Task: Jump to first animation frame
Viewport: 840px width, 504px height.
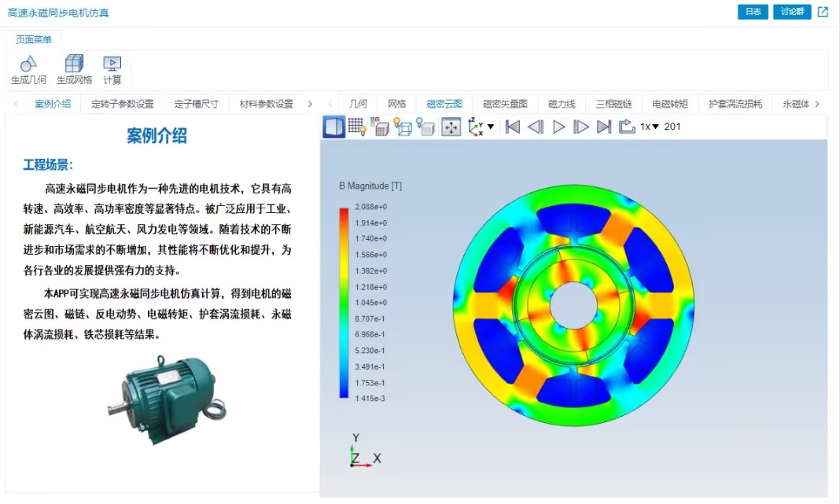Action: 513,127
